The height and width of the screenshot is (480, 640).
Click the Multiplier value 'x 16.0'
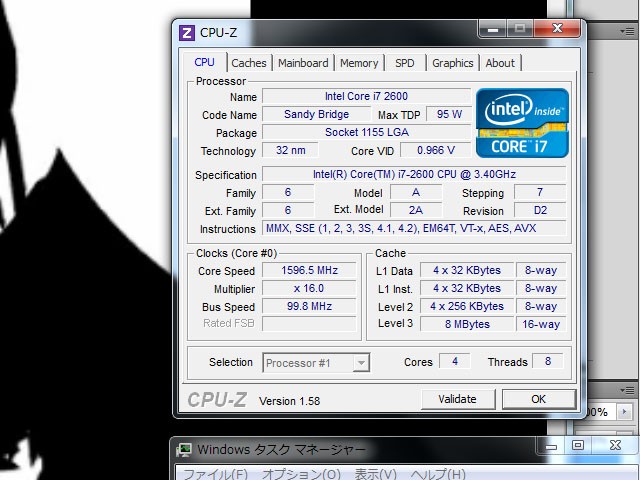(309, 288)
